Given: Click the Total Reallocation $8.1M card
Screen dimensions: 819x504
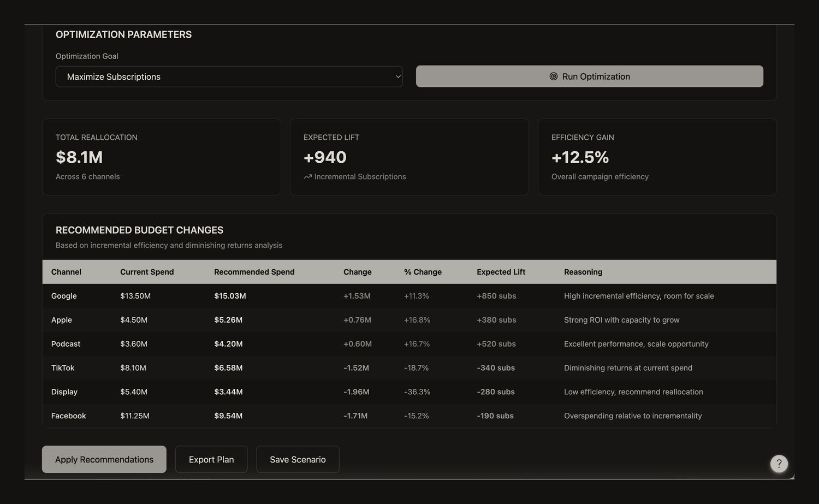Looking at the screenshot, I should tap(162, 157).
